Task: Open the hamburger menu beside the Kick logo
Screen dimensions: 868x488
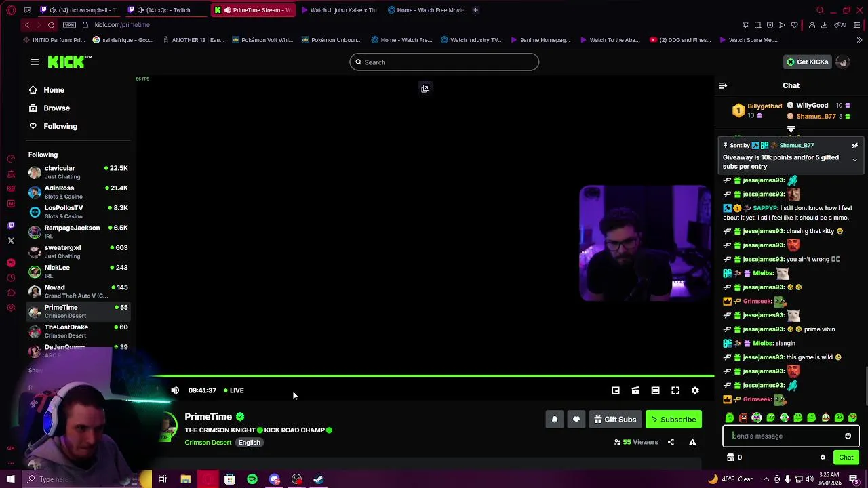Action: click(x=35, y=62)
